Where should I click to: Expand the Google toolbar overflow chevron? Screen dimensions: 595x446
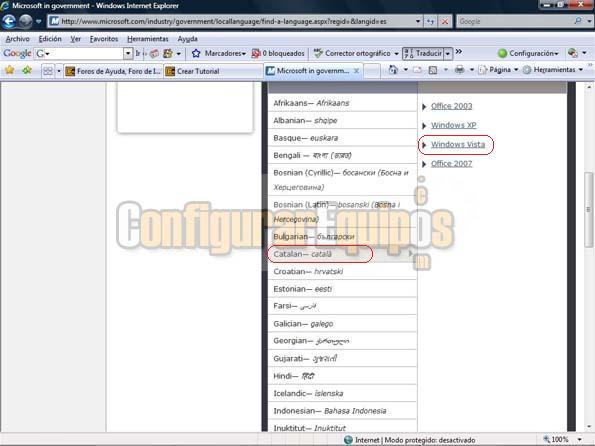[459, 52]
